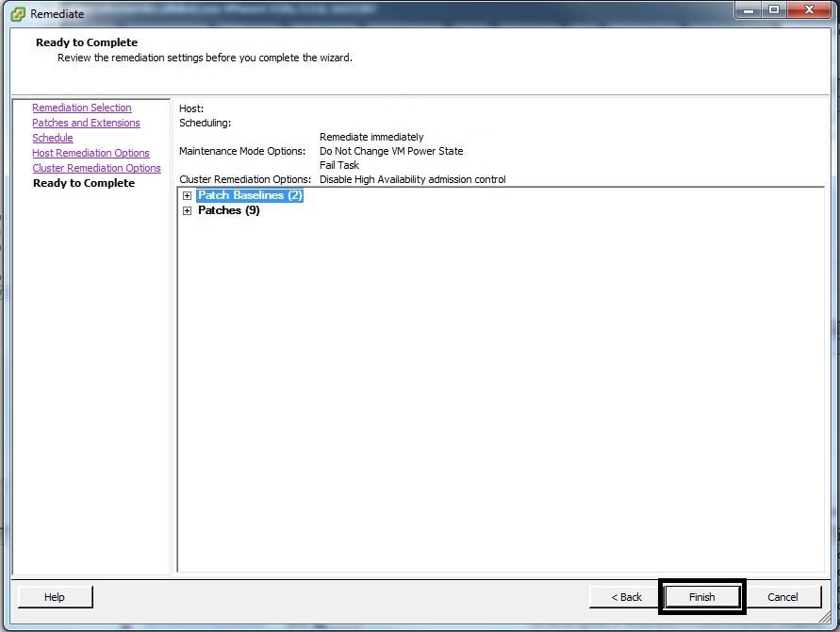
Task: Click the current Ready to Complete step
Action: 84,183
